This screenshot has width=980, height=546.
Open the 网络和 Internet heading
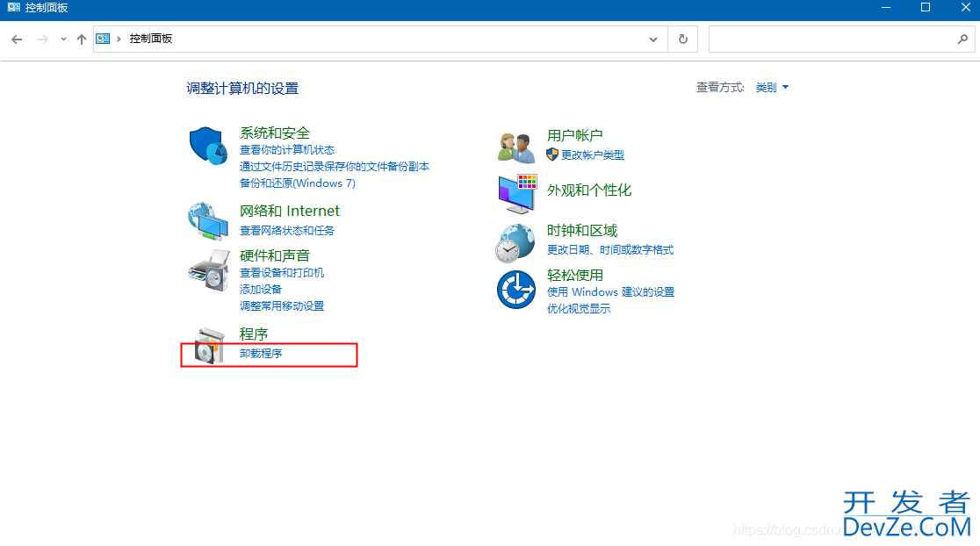[290, 212]
